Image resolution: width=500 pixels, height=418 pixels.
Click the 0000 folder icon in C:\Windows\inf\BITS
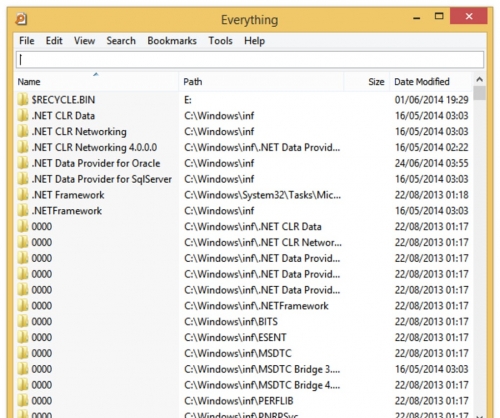(x=23, y=321)
